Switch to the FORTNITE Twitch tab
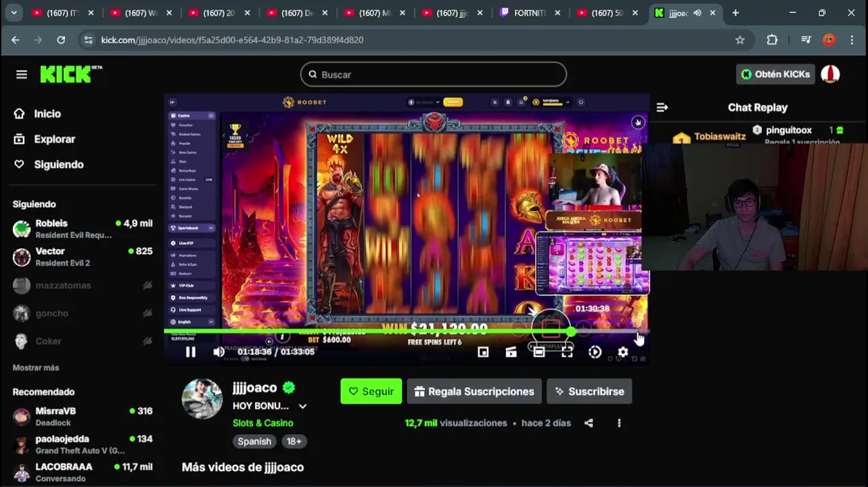The image size is (868, 487). (x=530, y=13)
